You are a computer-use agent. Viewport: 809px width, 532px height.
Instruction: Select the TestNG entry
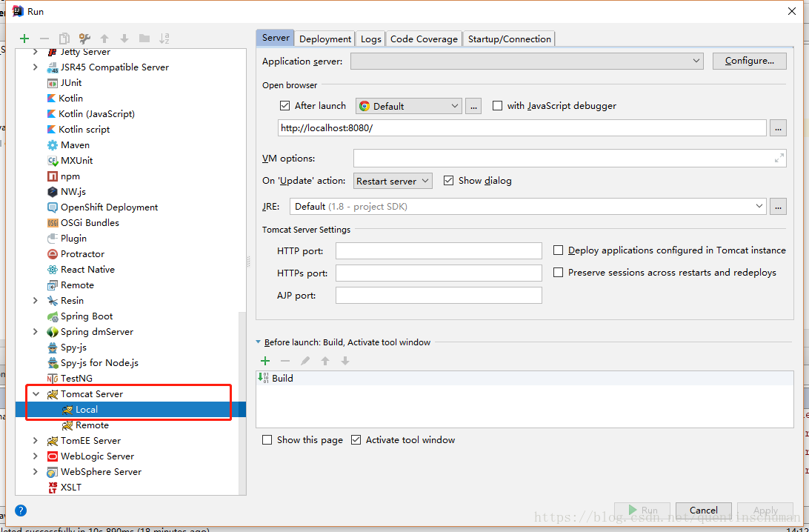(x=76, y=379)
